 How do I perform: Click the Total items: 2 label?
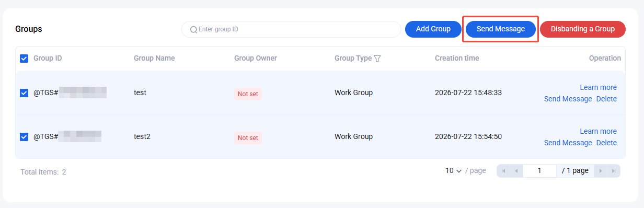[x=43, y=172]
